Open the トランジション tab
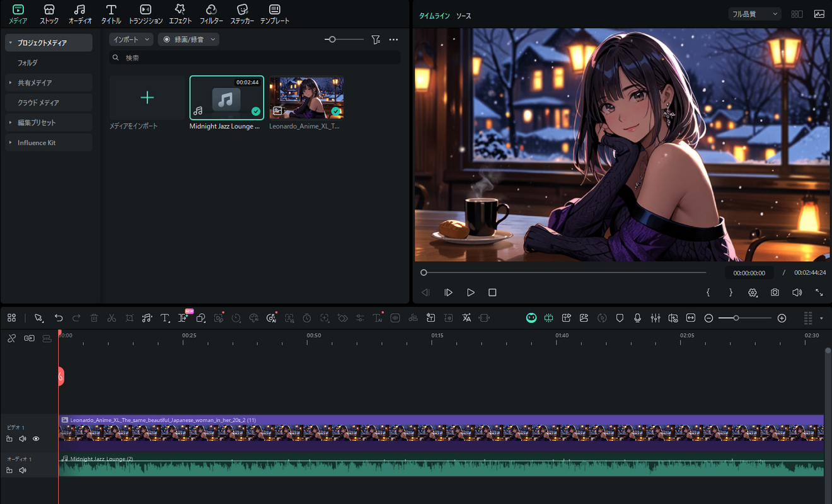The height and width of the screenshot is (504, 832). click(x=146, y=14)
